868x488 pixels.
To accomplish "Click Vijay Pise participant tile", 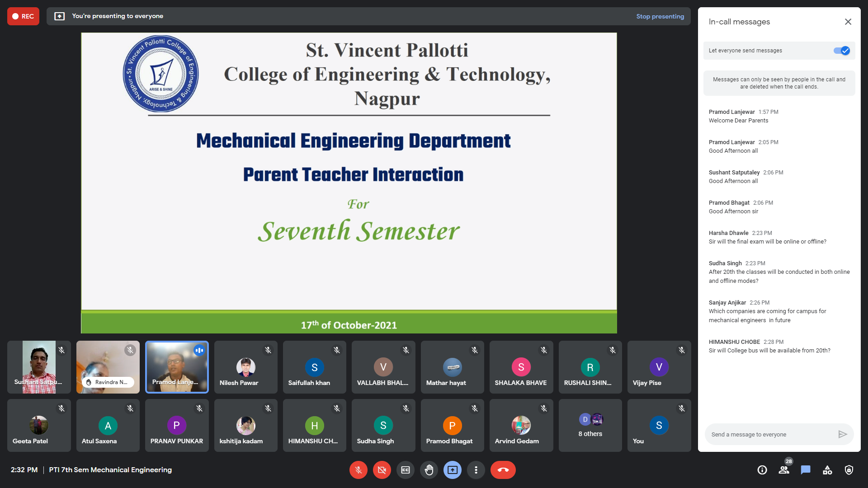I will (x=659, y=367).
